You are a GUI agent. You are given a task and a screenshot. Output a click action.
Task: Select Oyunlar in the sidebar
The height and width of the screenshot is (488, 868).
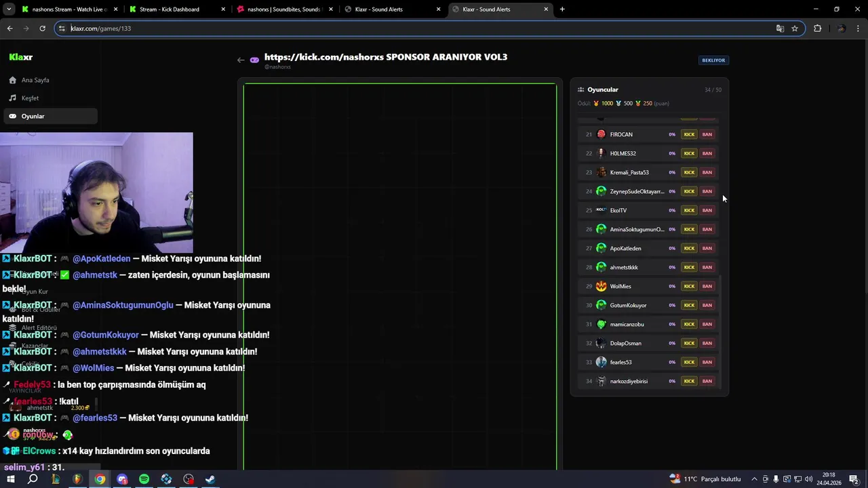[x=50, y=117]
